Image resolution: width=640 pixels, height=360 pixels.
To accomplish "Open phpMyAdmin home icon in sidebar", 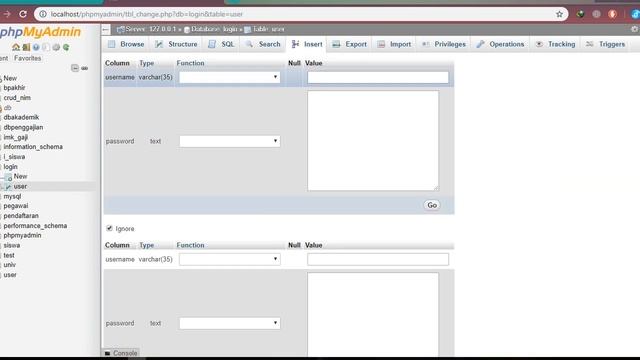I will (x=16, y=47).
